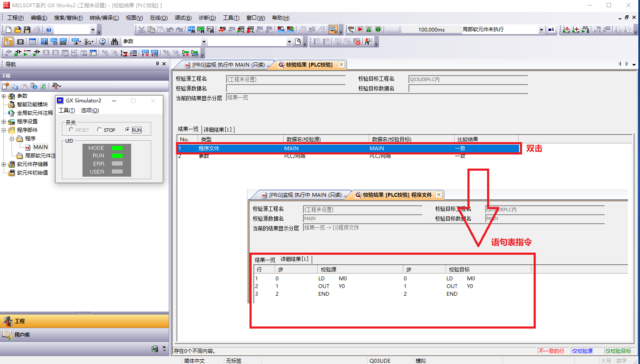Image resolution: width=640 pixels, height=364 pixels.
Task: Click the binoculars find icon
Action: [114, 41]
